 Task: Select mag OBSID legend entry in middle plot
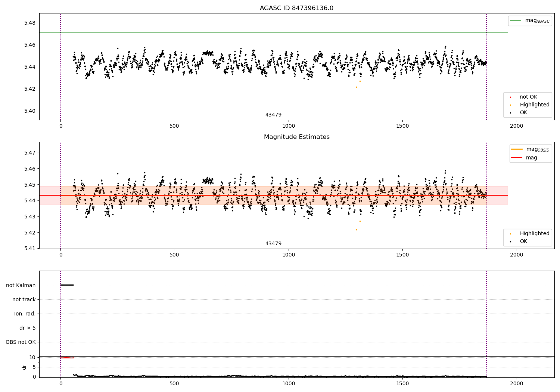(x=531, y=149)
